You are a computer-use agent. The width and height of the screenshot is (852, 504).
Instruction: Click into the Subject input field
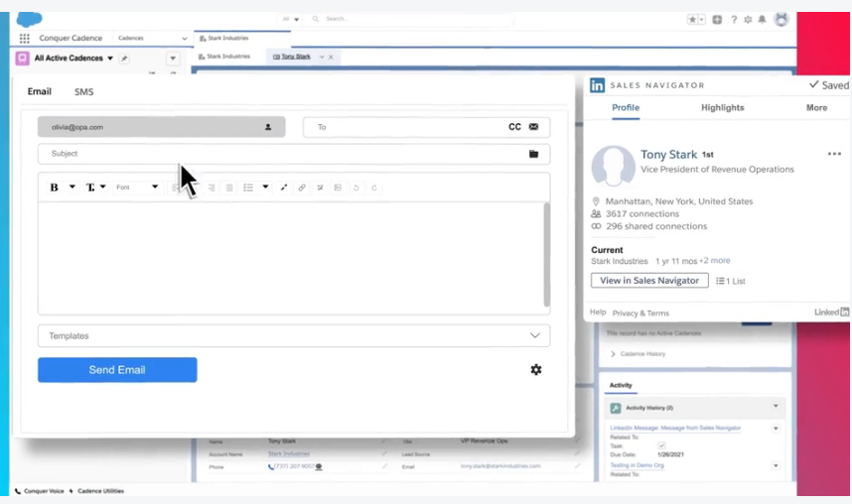[278, 155]
